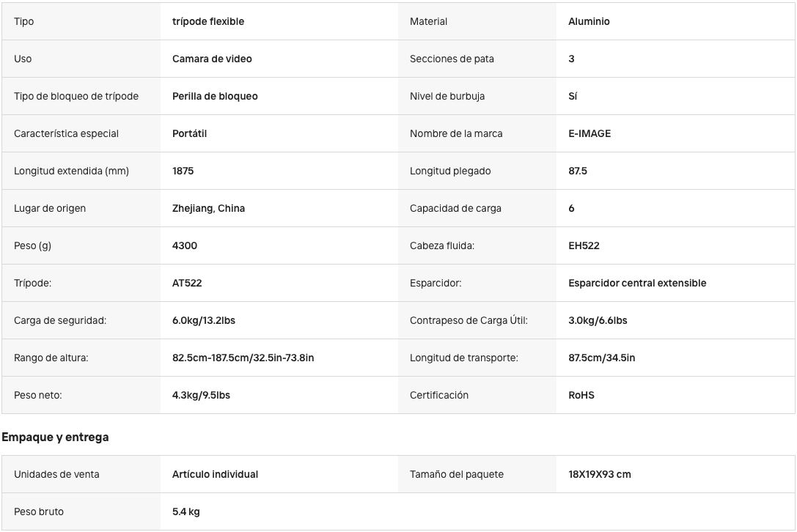Click the 'Empaque y entrega' section heading

(55, 437)
